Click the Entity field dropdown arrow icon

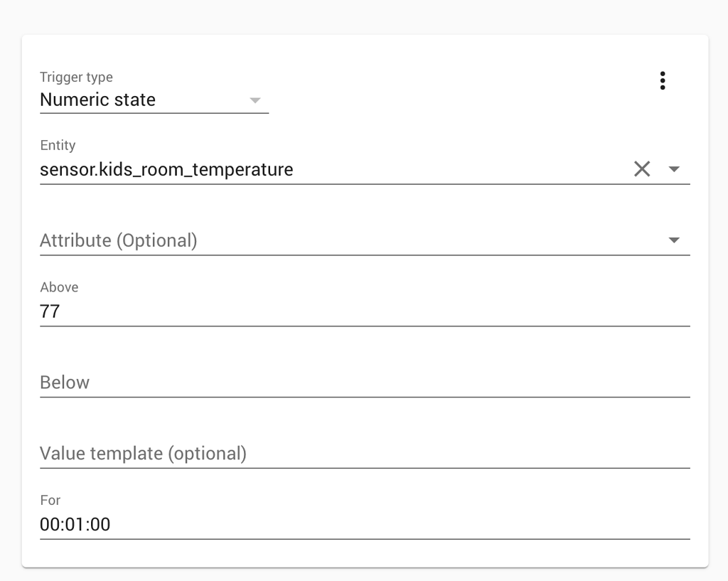[674, 169]
